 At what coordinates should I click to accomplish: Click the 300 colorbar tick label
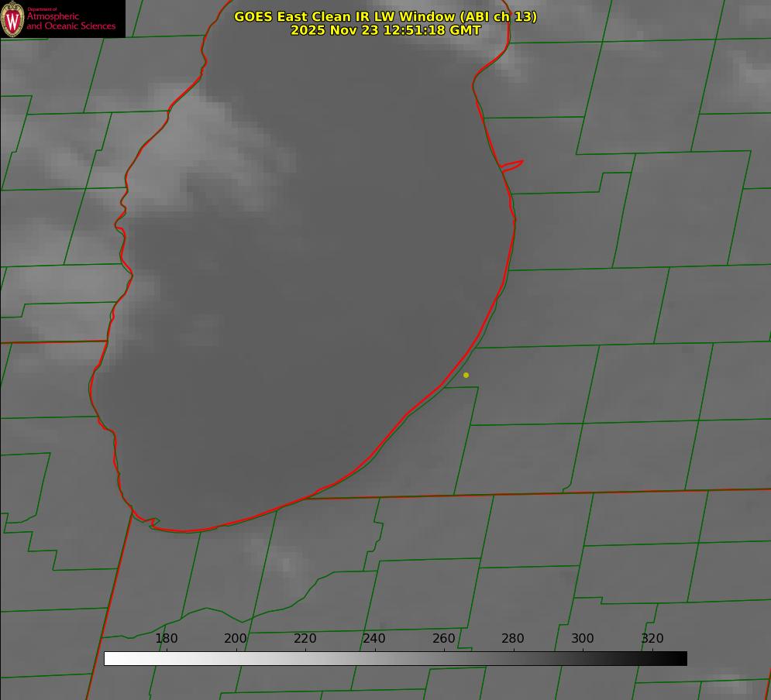coord(583,639)
